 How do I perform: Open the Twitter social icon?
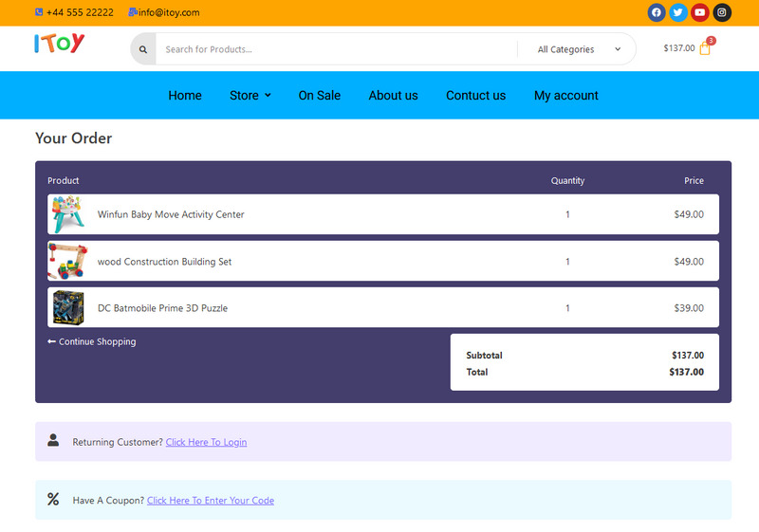(x=677, y=12)
